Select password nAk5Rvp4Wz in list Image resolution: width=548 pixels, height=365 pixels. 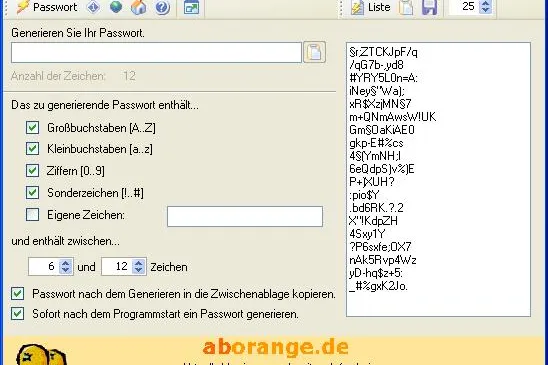tap(383, 260)
